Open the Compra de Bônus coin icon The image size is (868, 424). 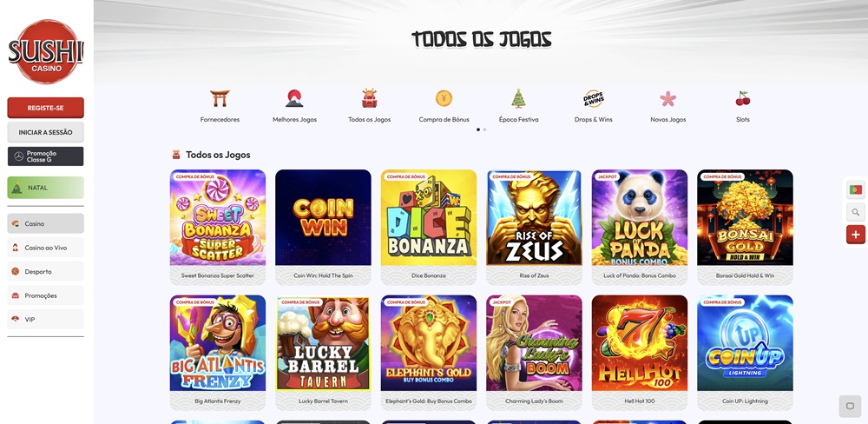pos(444,99)
